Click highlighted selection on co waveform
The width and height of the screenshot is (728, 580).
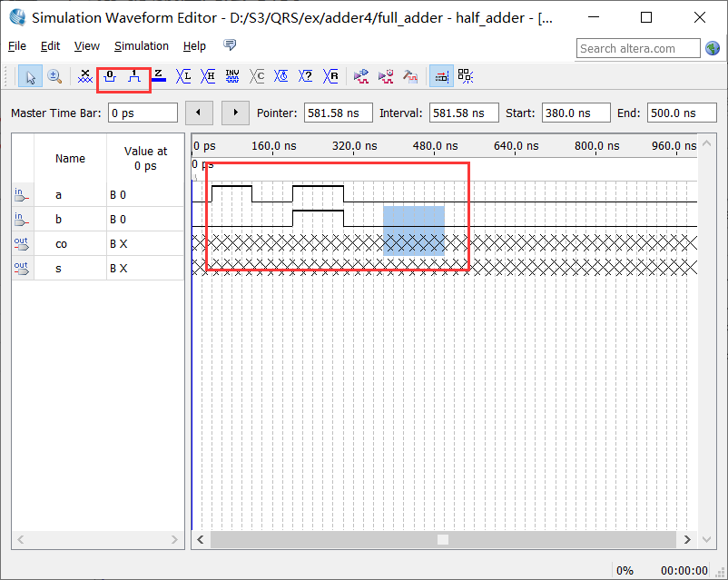(414, 242)
